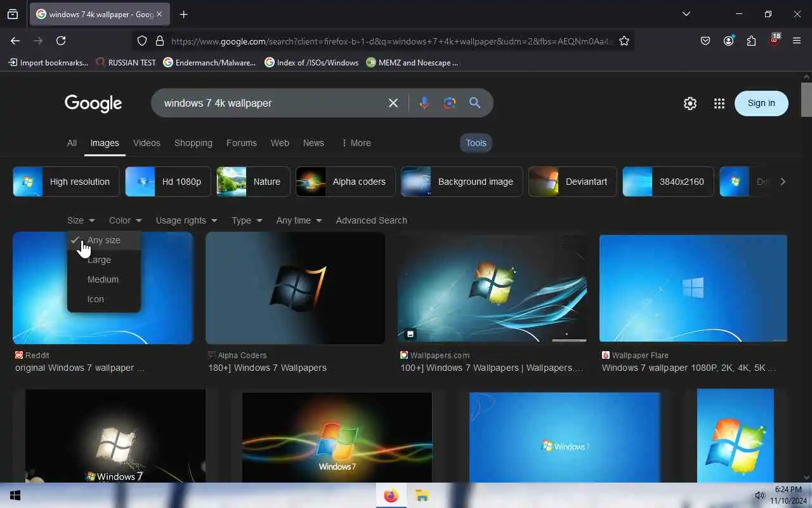Image resolution: width=812 pixels, height=508 pixels.
Task: Open a new tab with plus button
Action: point(183,14)
